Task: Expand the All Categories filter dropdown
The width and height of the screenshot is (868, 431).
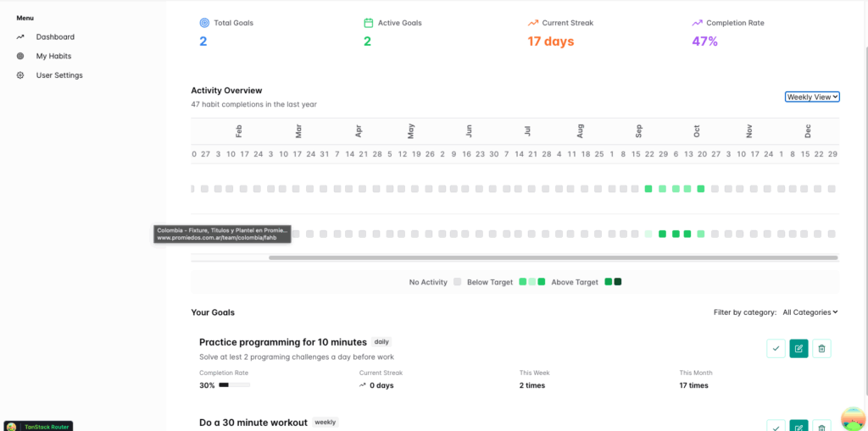Action: coord(810,312)
